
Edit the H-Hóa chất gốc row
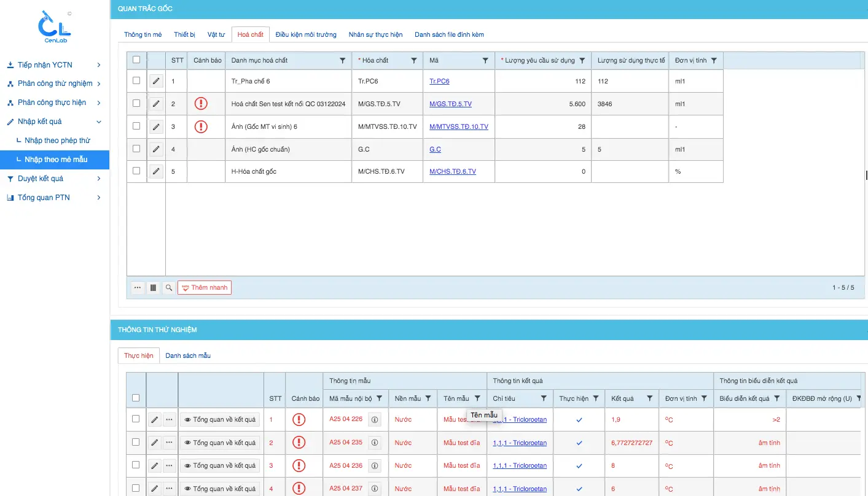pos(156,171)
